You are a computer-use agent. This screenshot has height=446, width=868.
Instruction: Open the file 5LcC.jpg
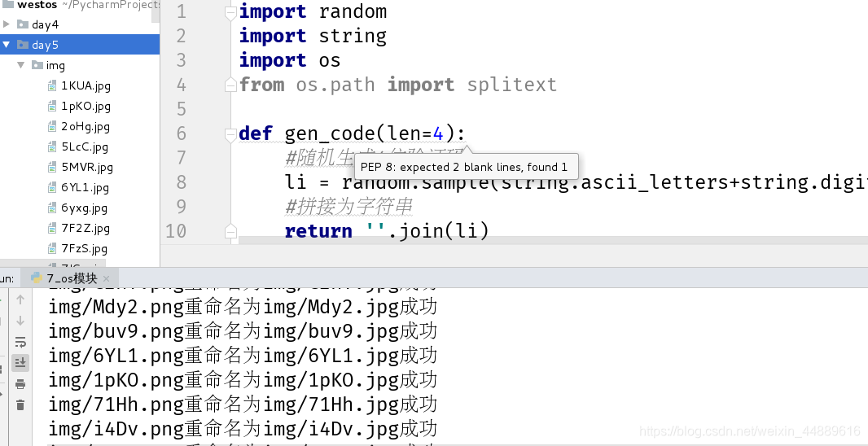85,146
